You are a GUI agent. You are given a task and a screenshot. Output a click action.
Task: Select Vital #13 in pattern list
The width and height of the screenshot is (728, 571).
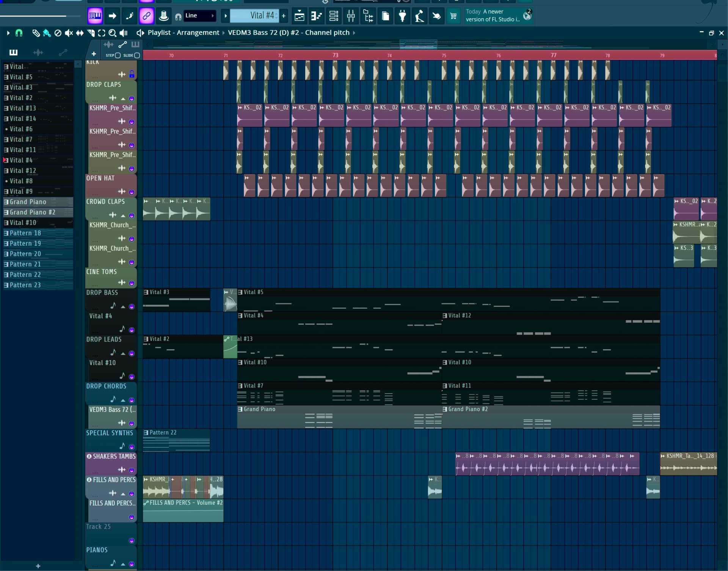coord(38,108)
